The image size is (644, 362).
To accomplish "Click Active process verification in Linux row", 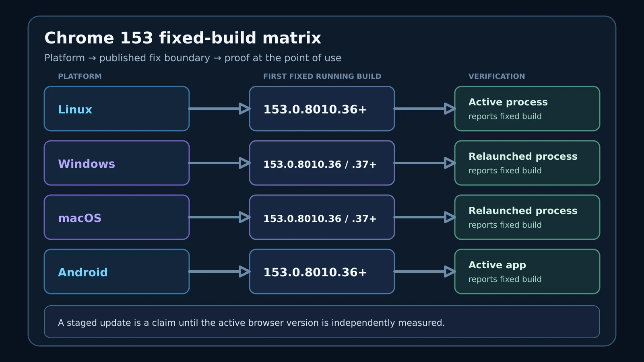I will [527, 109].
